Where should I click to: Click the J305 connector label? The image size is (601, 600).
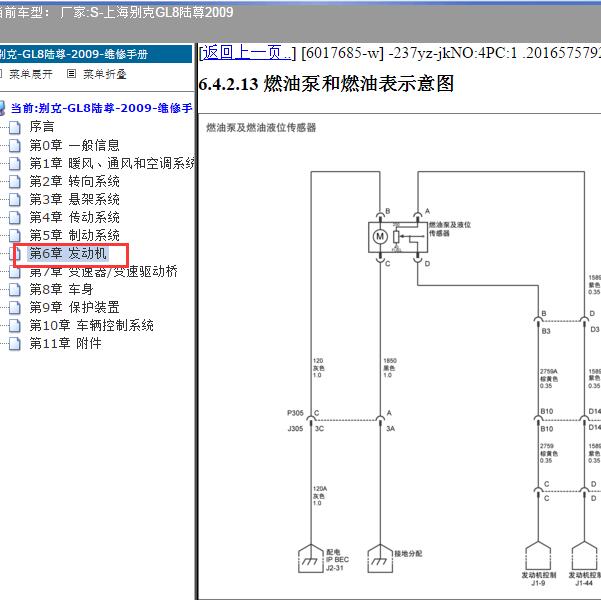coord(295,428)
